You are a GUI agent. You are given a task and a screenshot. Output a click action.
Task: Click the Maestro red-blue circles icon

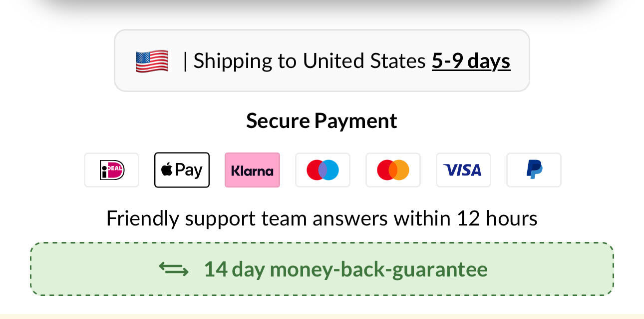[322, 170]
